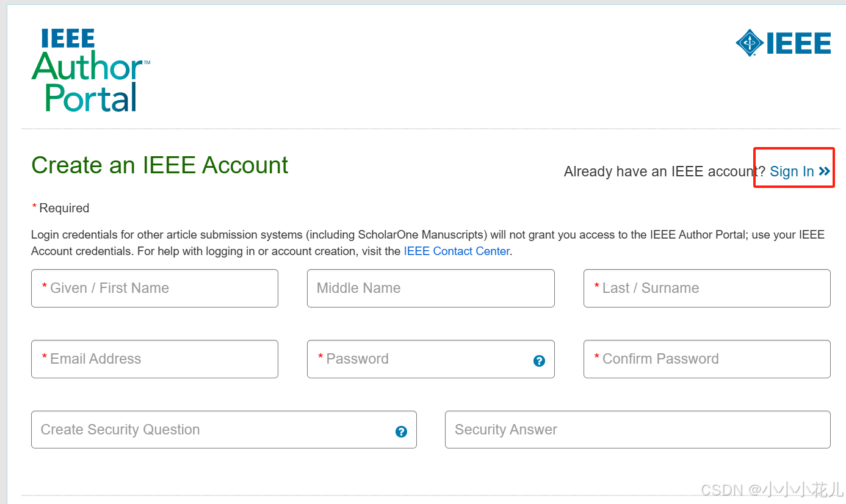Image resolution: width=846 pixels, height=504 pixels.
Task: Select the Middle Name input field
Action: [430, 288]
